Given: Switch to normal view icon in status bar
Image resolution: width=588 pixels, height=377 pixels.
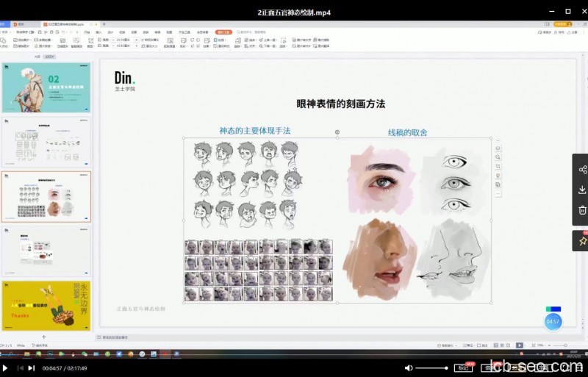Looking at the screenshot, I should 496,345.
